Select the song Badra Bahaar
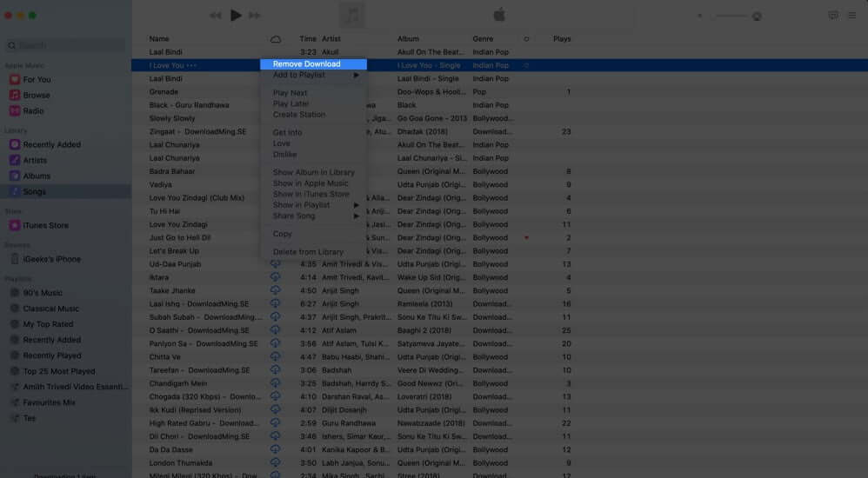 [x=172, y=171]
